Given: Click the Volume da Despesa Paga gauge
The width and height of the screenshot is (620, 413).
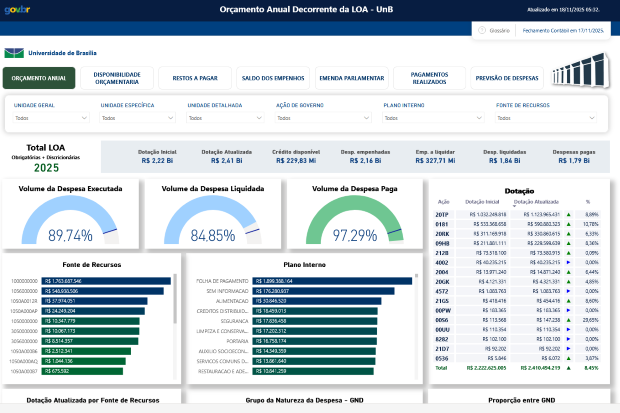Looking at the screenshot, I should [349, 226].
